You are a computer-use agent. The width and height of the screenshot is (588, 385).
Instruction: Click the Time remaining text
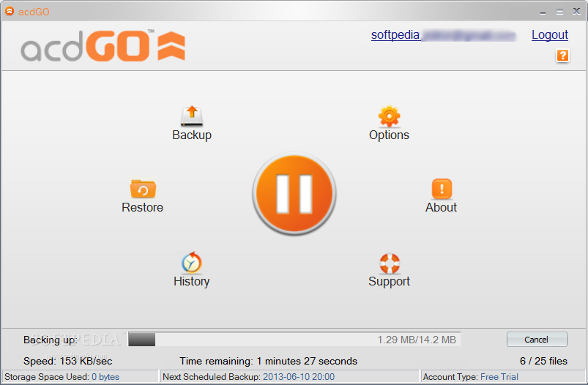pos(268,361)
